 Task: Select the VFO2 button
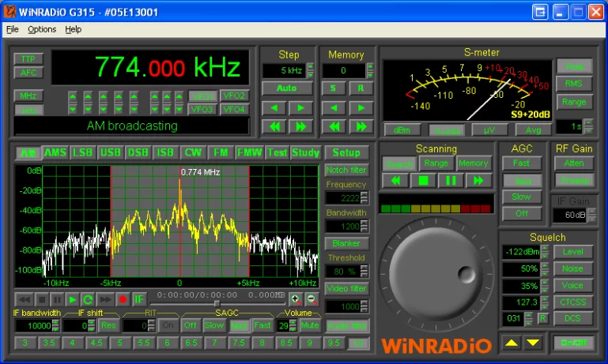click(x=234, y=96)
